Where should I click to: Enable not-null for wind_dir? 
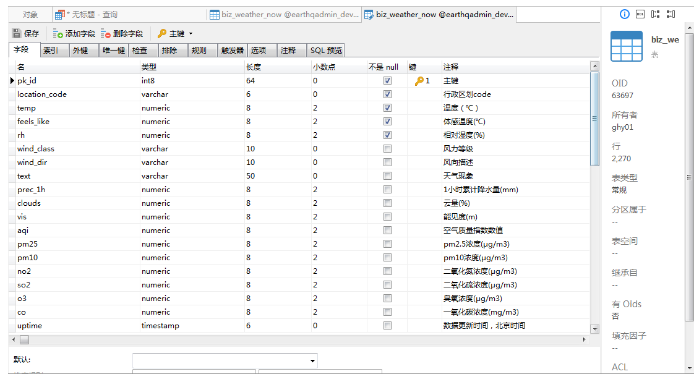pyautogui.click(x=387, y=162)
